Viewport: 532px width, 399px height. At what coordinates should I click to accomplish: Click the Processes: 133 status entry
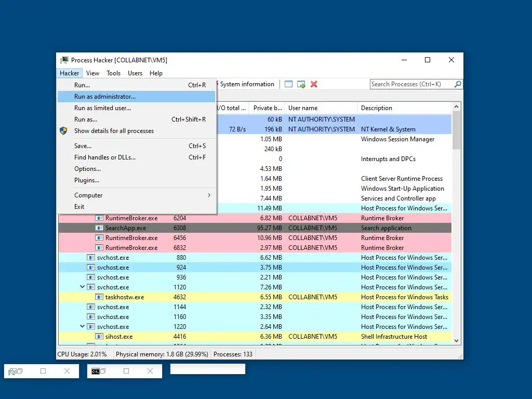tap(233, 354)
